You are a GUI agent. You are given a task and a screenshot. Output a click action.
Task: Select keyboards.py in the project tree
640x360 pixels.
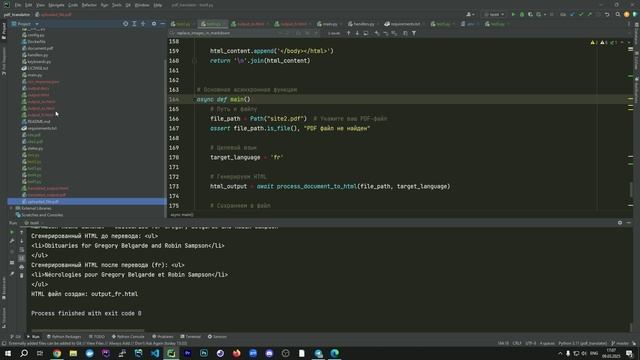coord(36,62)
